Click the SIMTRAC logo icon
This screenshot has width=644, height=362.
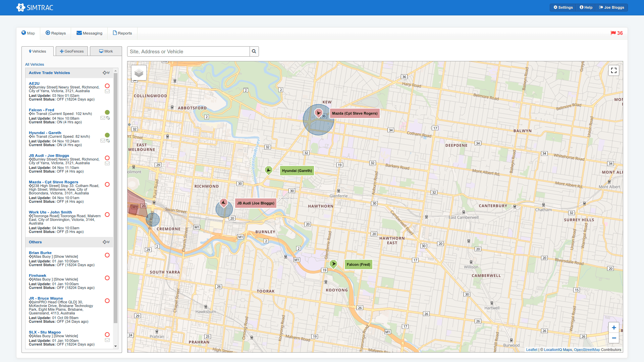point(21,7)
